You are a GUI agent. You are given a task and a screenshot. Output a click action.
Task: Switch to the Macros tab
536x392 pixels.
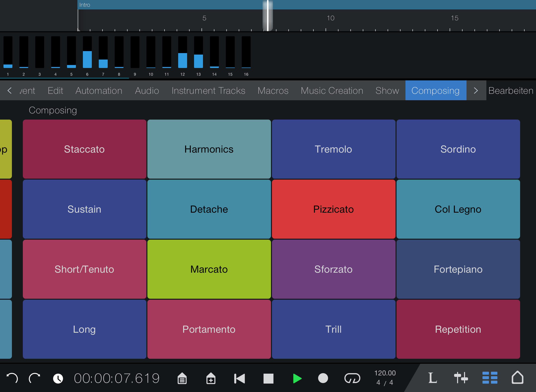click(x=273, y=91)
